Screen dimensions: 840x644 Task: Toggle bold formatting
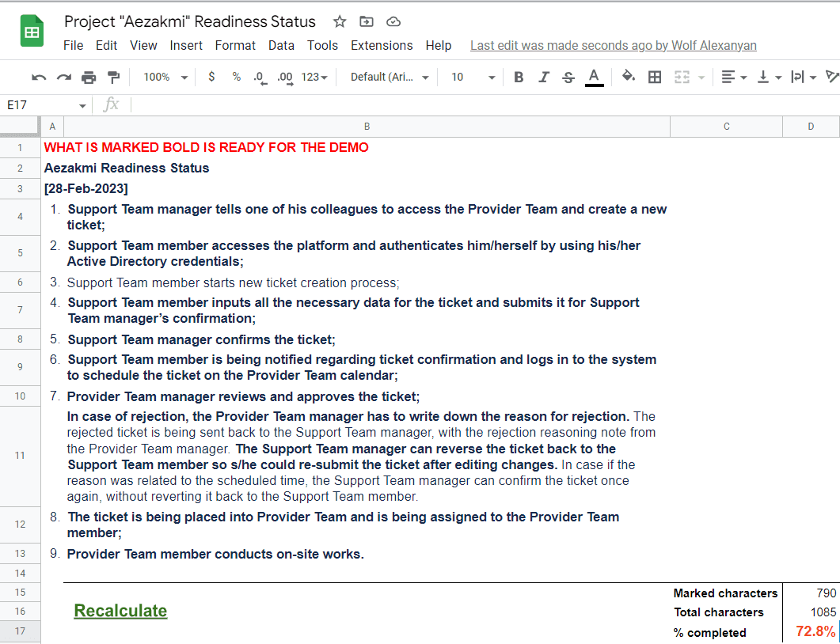pyautogui.click(x=519, y=77)
